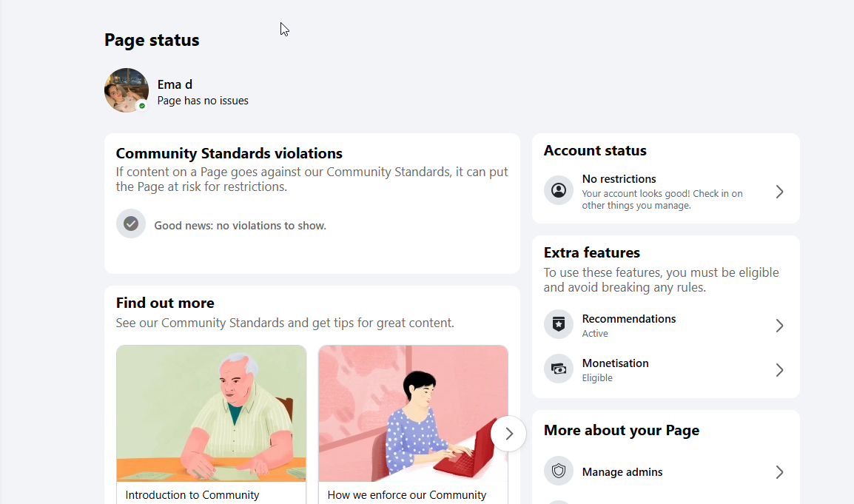Open the How we enforce card image
This screenshot has width=854, height=504.
point(414,414)
